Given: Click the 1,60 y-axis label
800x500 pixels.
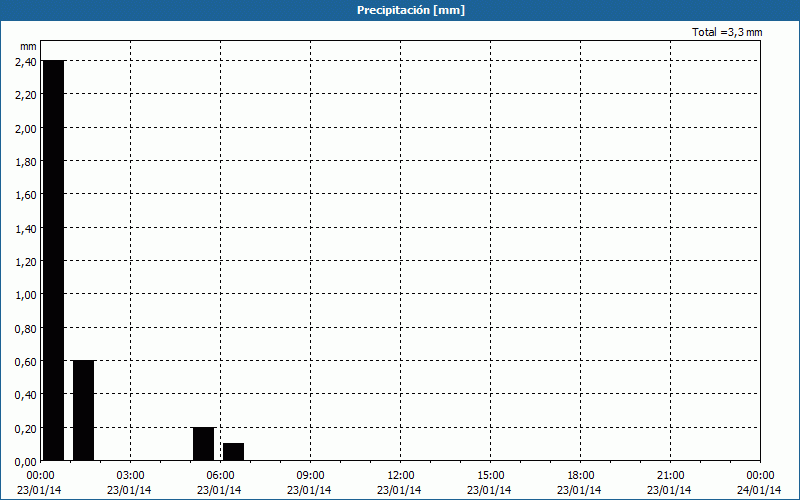Looking at the screenshot, I should click(26, 194).
